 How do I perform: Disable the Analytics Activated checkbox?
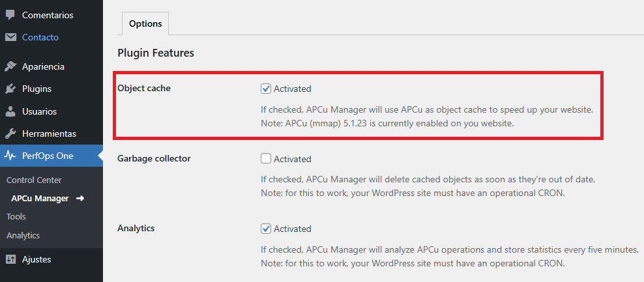[x=266, y=229]
